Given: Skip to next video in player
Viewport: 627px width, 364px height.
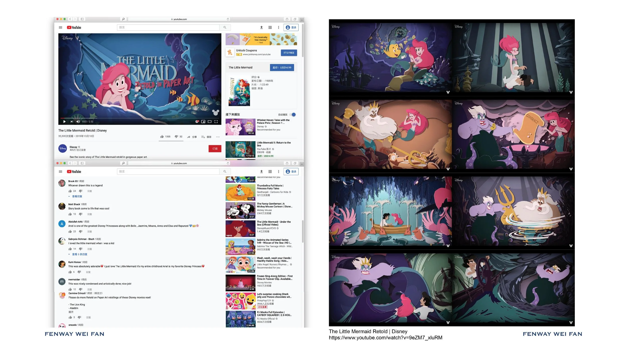Looking at the screenshot, I should click(72, 122).
